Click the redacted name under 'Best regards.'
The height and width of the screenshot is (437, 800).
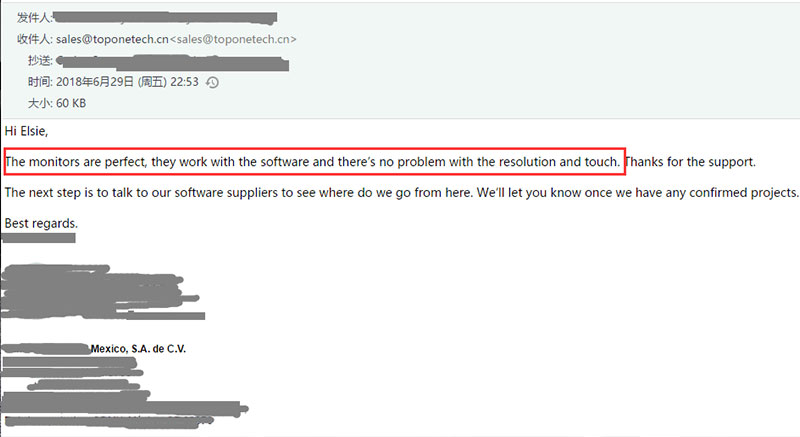[x=40, y=238]
